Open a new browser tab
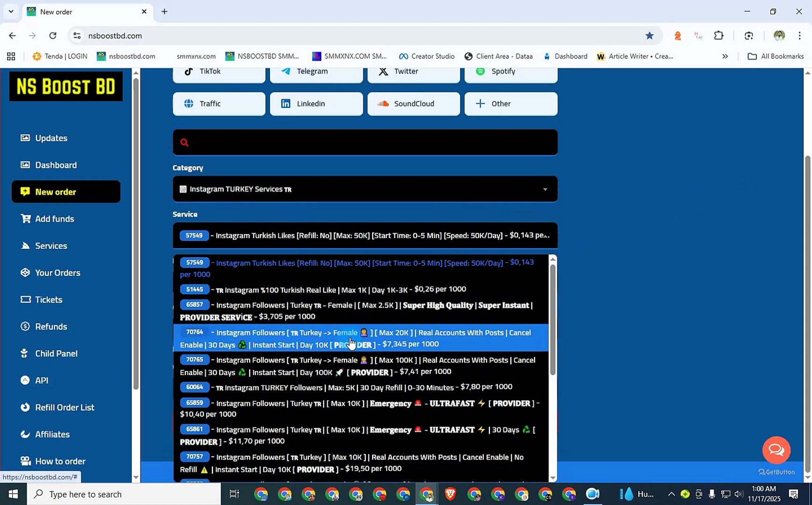The image size is (812, 505). pyautogui.click(x=164, y=12)
